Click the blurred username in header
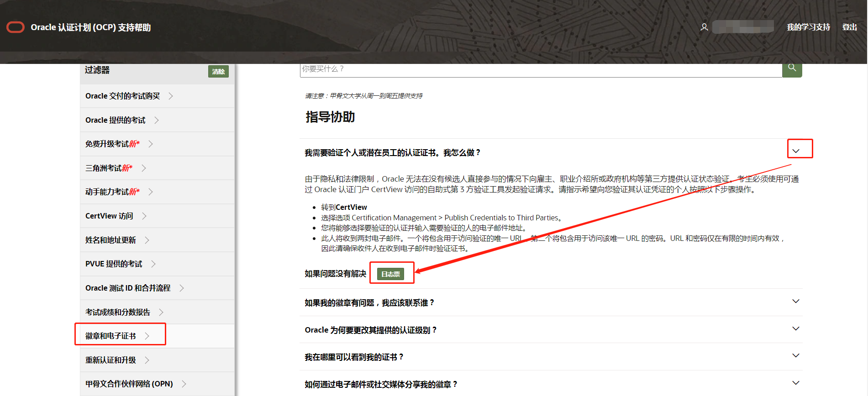This screenshot has height=396, width=868. click(743, 27)
